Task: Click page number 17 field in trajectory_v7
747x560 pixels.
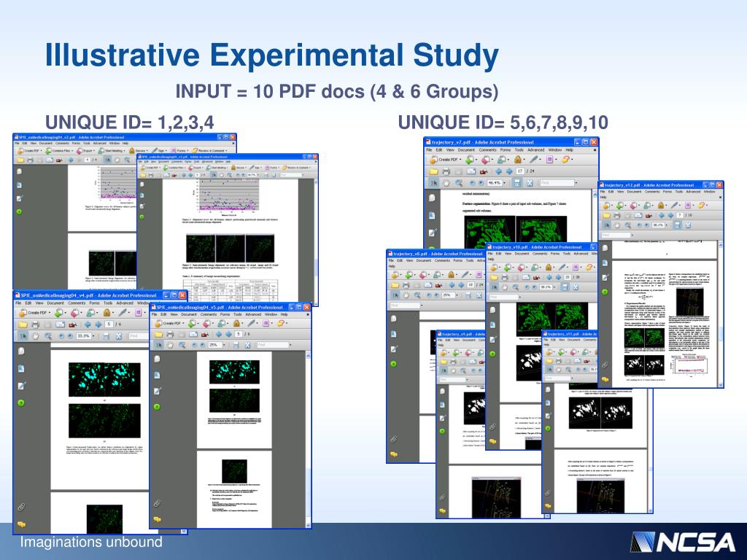Action: pos(520,171)
